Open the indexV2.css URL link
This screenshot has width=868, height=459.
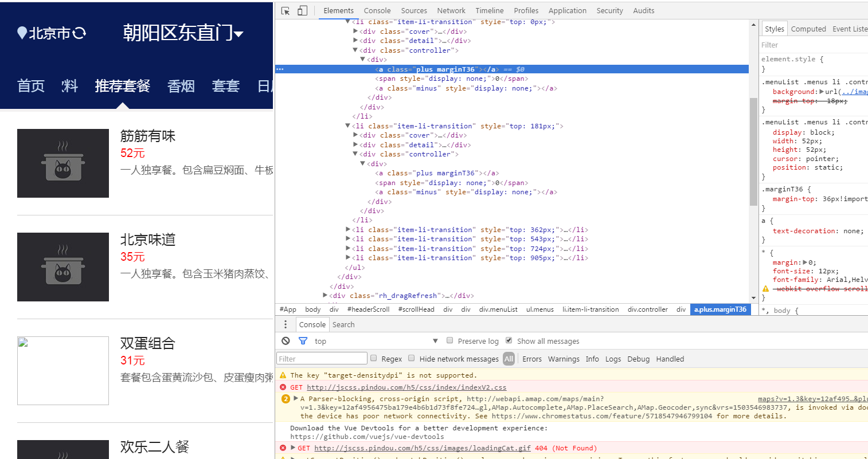pos(406,387)
